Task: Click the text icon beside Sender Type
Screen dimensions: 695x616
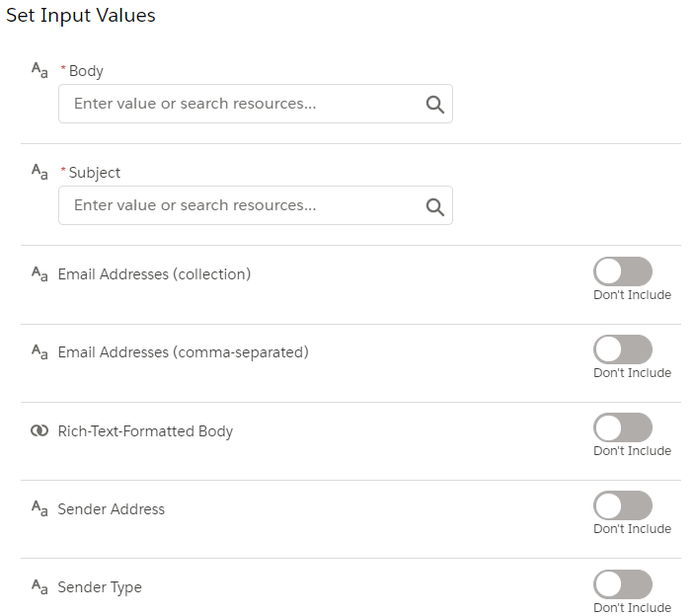Action: point(39,586)
